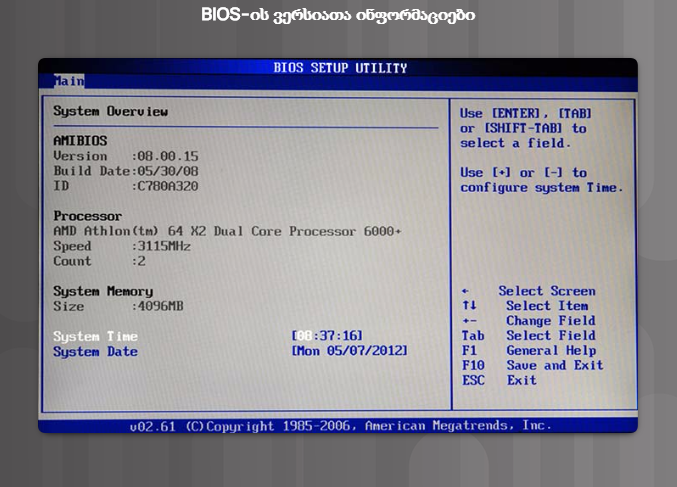Click the ESC Exit entry
This screenshot has height=487, width=677.
499,381
